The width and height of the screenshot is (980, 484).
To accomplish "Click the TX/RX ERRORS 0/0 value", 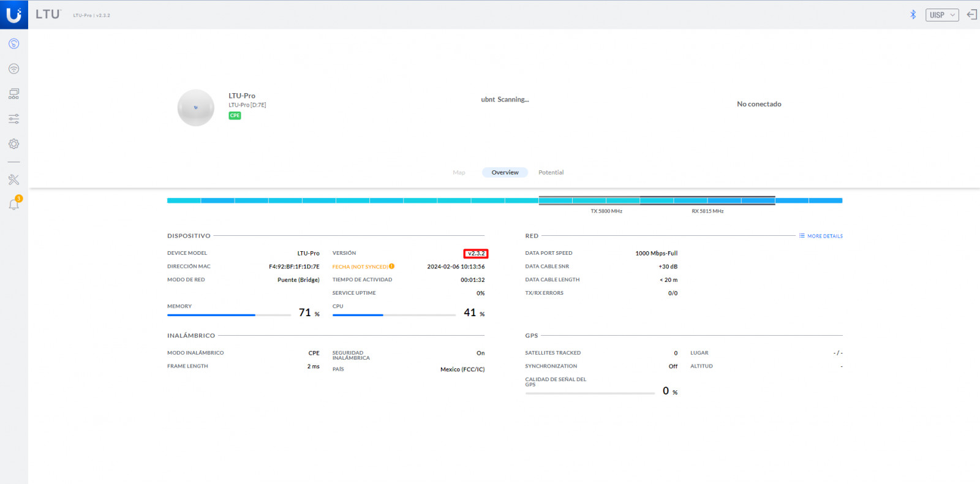I will [x=673, y=293].
